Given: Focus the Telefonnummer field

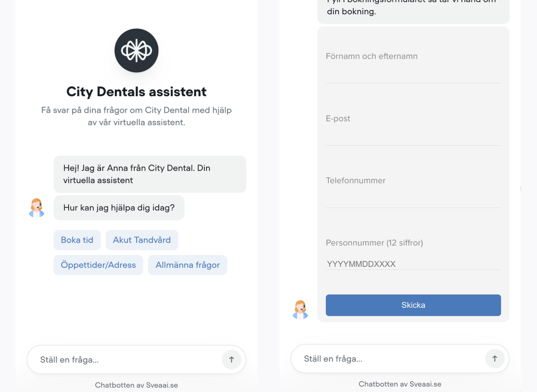Looking at the screenshot, I should (x=413, y=198).
